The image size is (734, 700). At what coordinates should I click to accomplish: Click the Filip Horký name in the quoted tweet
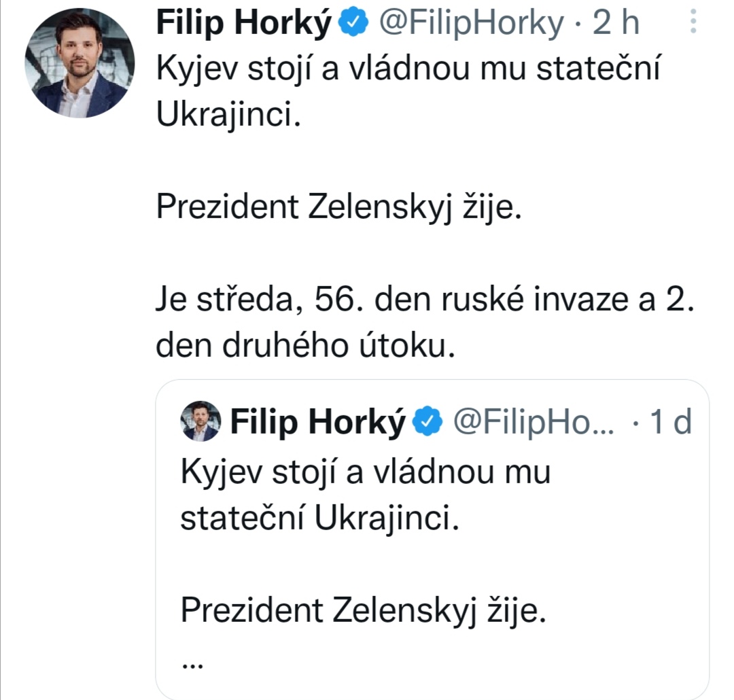(x=317, y=423)
